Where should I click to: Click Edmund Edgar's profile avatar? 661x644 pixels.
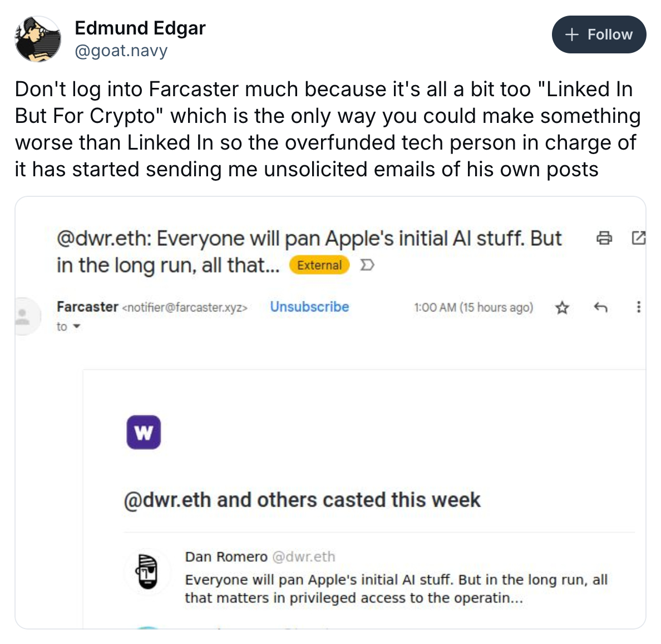point(38,39)
